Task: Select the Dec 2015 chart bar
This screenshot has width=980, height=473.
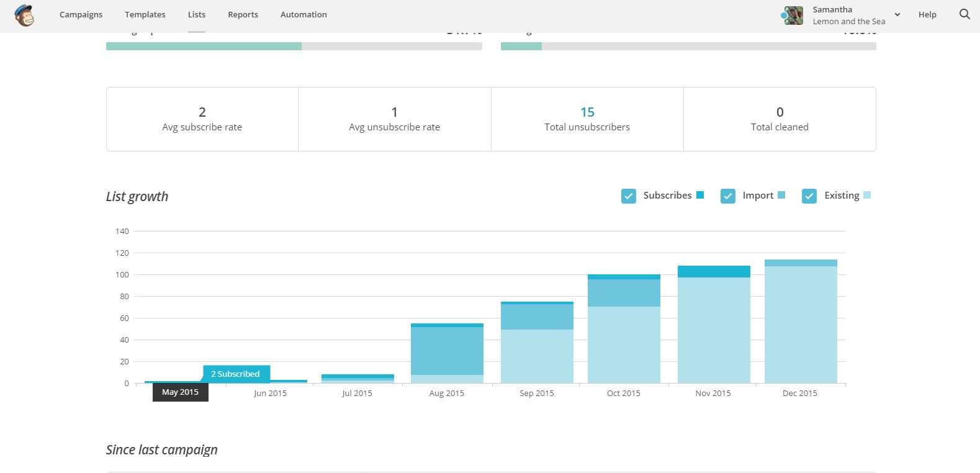Action: (x=801, y=321)
